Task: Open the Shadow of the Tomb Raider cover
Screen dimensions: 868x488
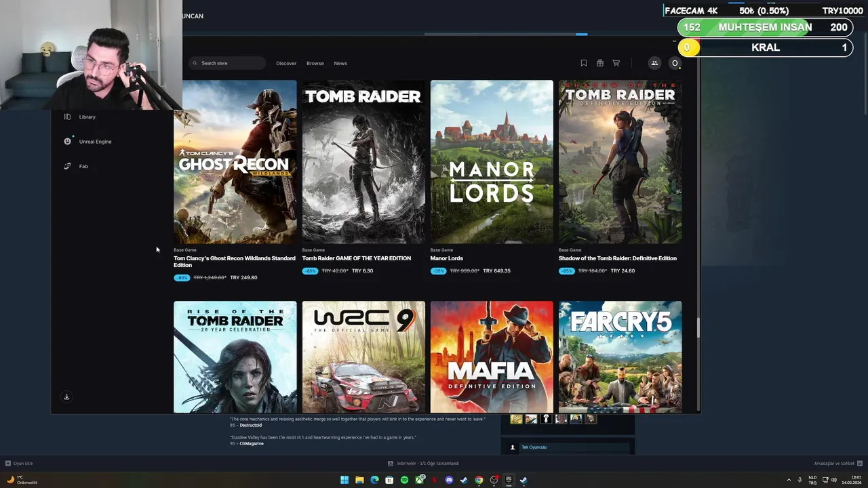Action: coord(620,162)
